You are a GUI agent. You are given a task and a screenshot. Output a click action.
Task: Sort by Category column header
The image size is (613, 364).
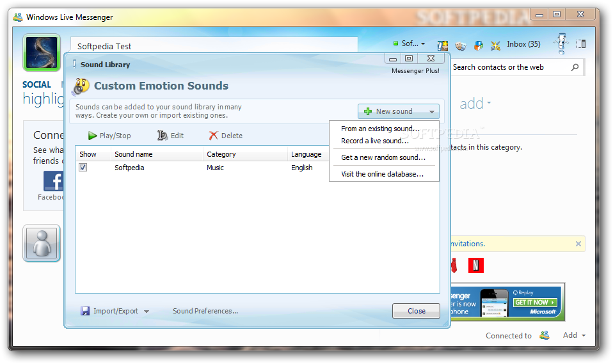(x=245, y=154)
